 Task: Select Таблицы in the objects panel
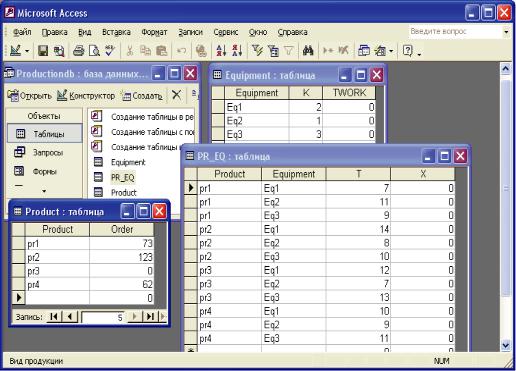coord(44,134)
